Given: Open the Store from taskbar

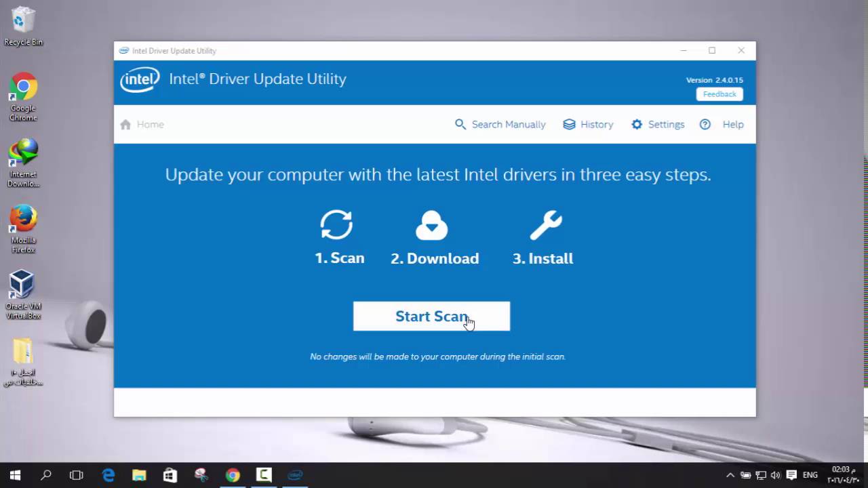Looking at the screenshot, I should click(170, 475).
